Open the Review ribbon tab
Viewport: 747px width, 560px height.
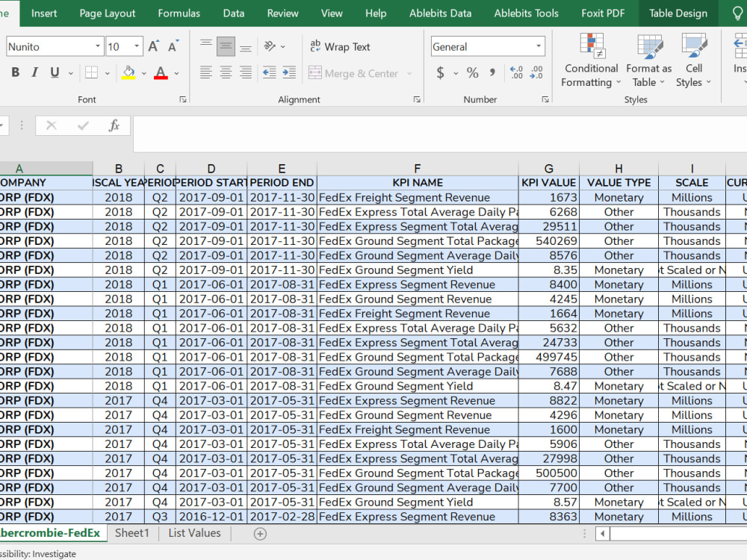[x=282, y=13]
